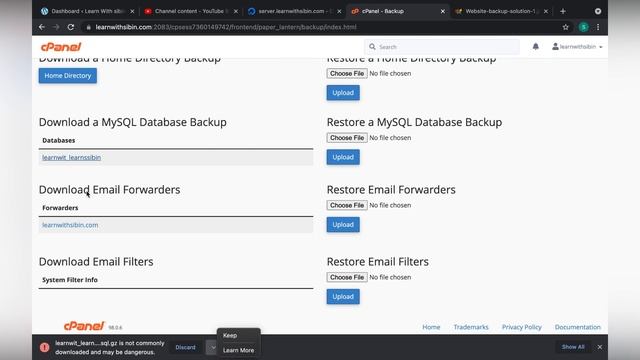Viewport: 640px width, 360px height.
Task: Choose File for Email Forwarders restore
Action: coord(347,205)
